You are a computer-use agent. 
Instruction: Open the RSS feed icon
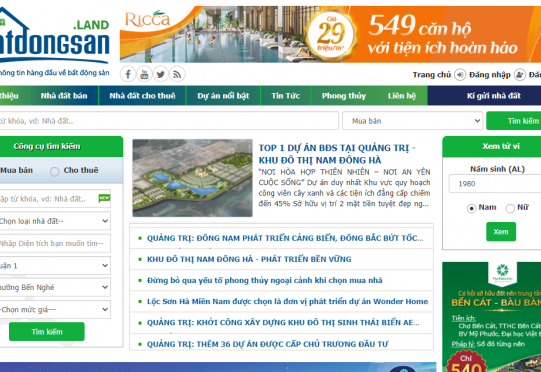pyautogui.click(x=177, y=74)
